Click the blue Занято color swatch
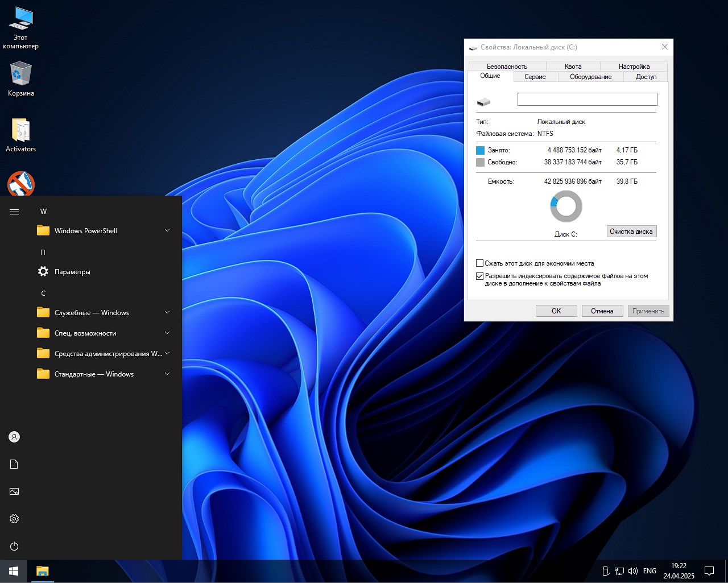Viewport: 728px width, 583px height. 480,150
